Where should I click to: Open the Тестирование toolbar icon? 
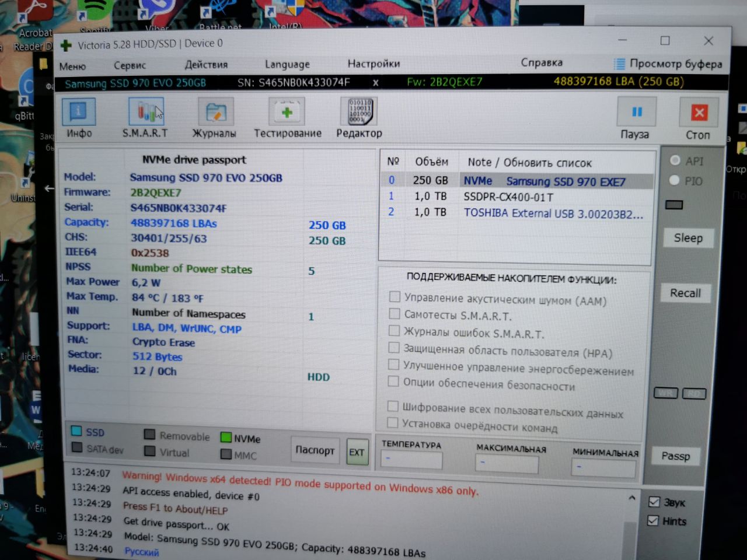(x=287, y=112)
